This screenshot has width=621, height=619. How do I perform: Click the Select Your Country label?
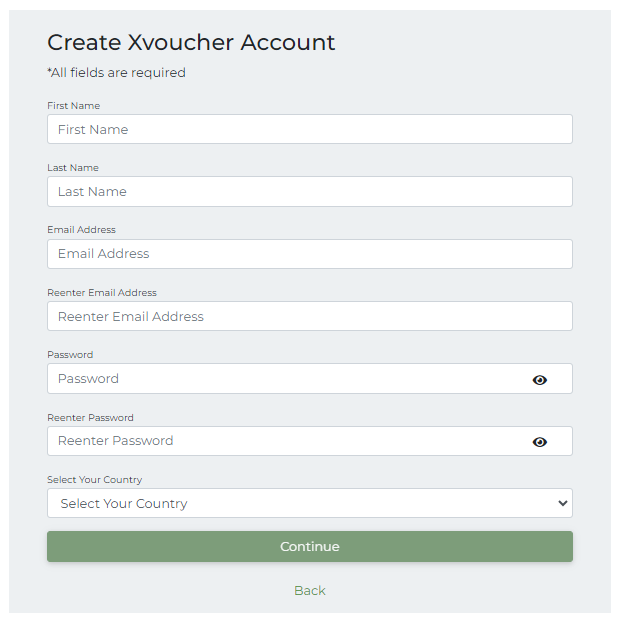95,480
